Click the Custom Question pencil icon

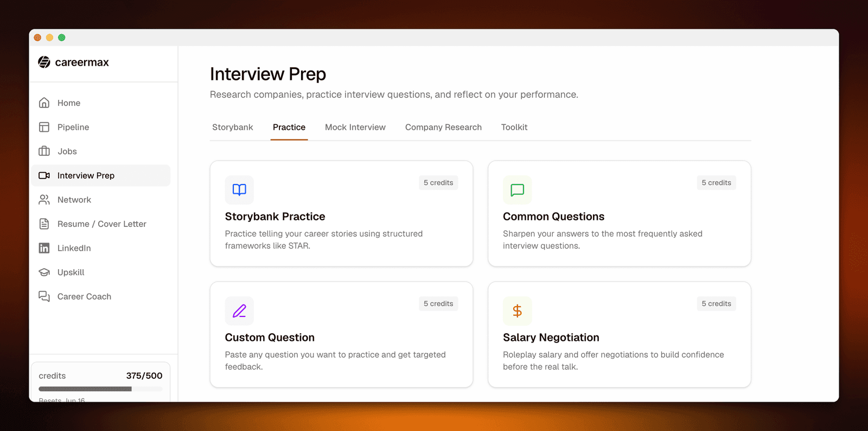click(239, 311)
